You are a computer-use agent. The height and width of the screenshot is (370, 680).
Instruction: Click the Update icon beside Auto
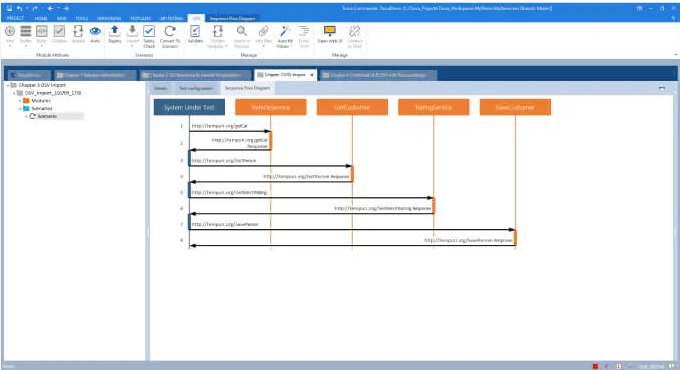[x=78, y=31]
